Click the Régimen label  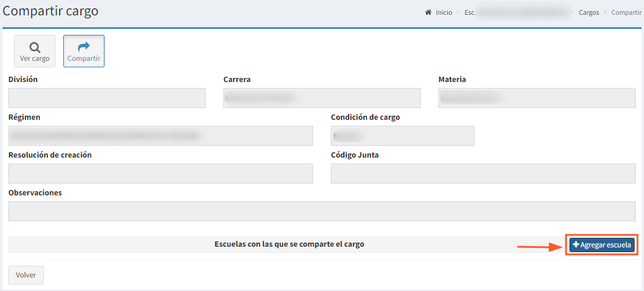point(24,117)
